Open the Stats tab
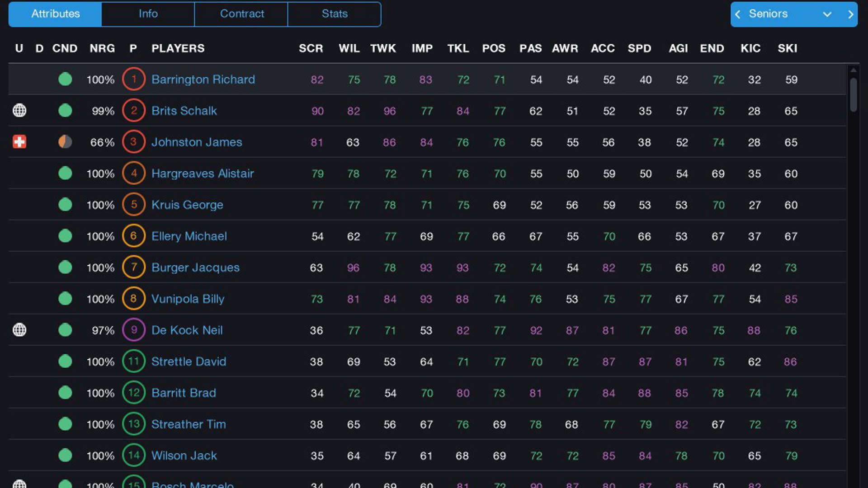Viewport: 868px width, 488px height. pos(335,14)
